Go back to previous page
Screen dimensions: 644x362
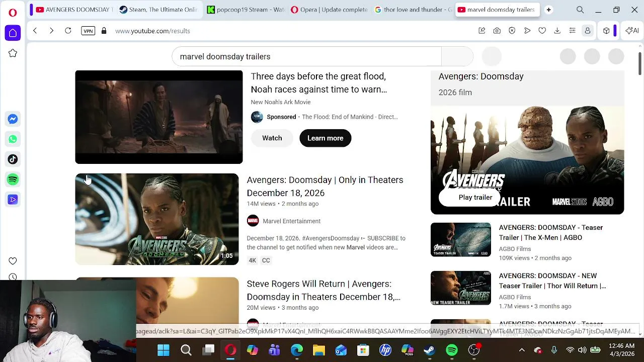coord(35,31)
